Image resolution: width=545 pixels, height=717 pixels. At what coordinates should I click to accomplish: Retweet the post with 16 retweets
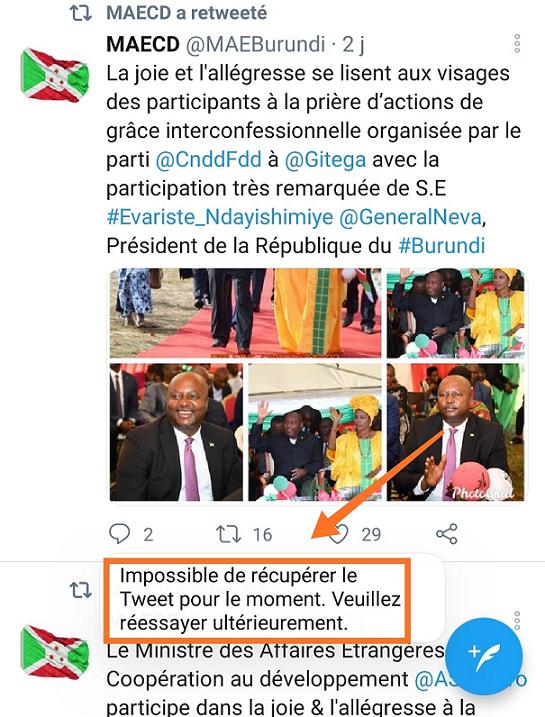229,534
